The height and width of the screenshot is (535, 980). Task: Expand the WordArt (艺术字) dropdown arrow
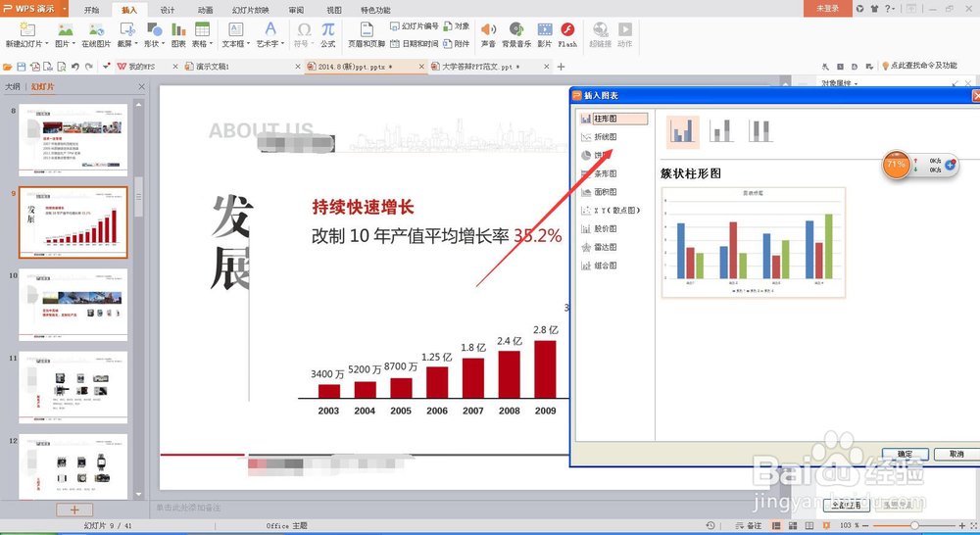[x=282, y=44]
